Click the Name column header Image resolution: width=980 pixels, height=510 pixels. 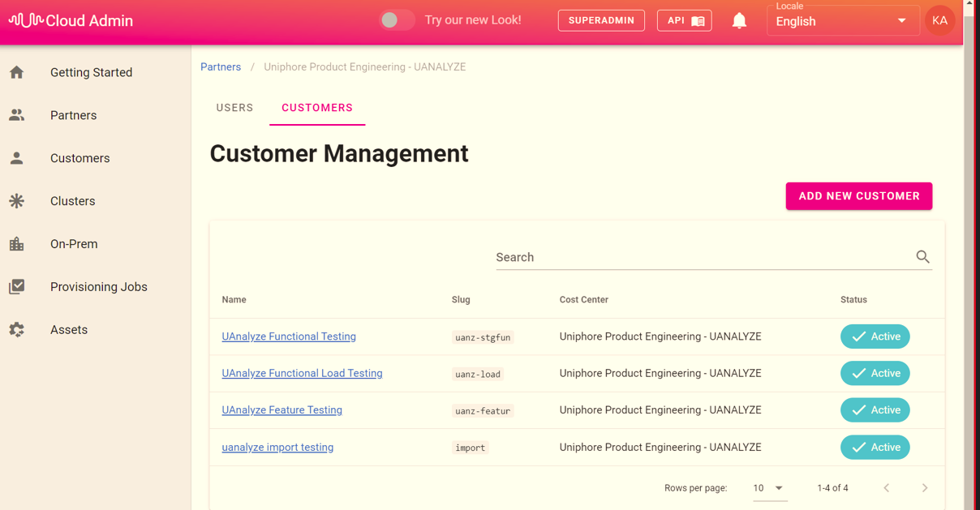(x=234, y=299)
